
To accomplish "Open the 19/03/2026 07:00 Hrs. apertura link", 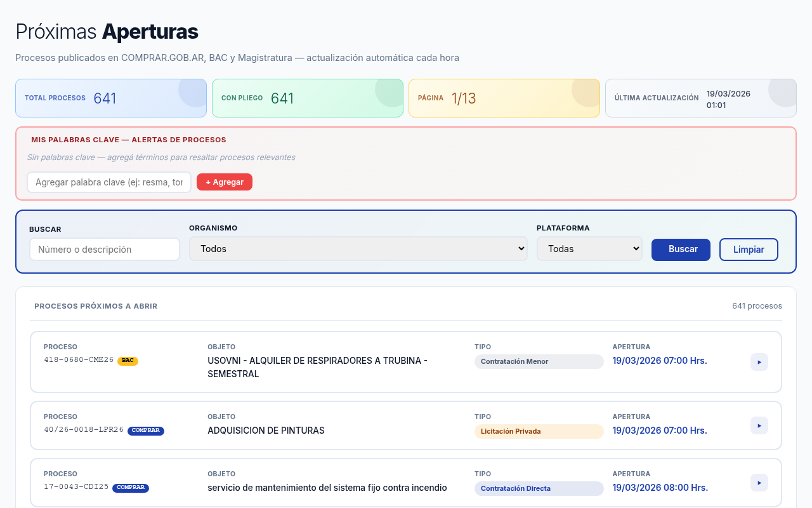I will pyautogui.click(x=660, y=360).
